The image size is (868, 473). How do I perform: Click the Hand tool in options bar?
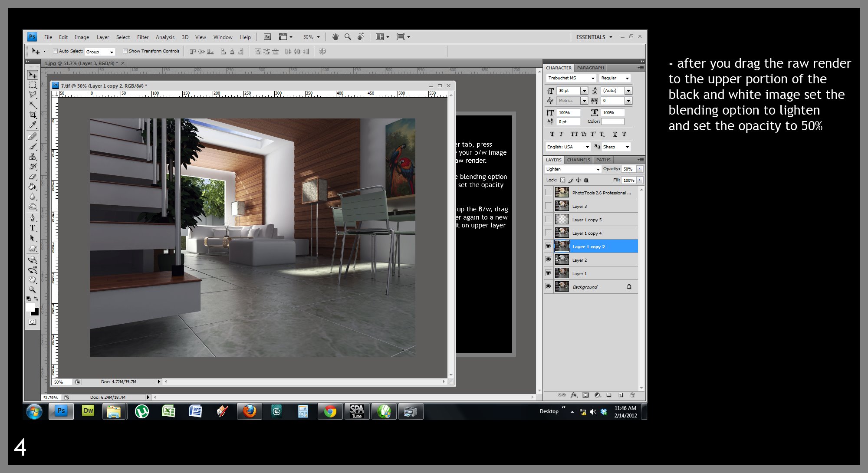click(x=335, y=37)
